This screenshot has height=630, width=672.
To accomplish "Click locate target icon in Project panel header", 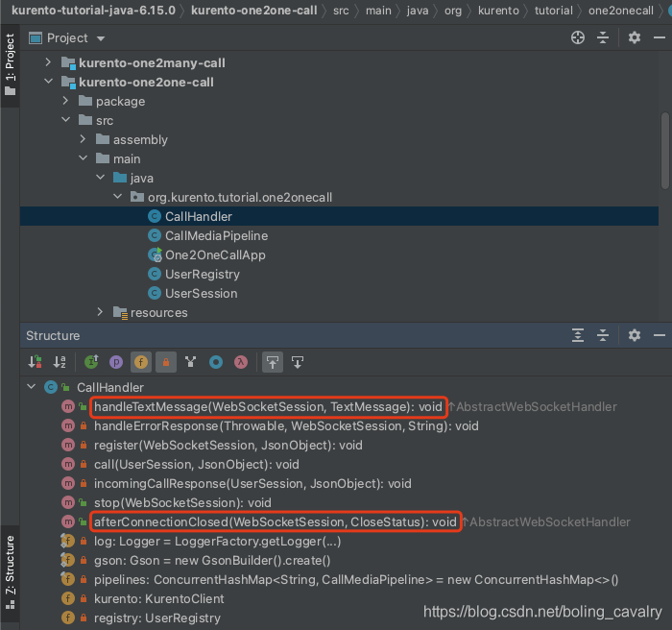I will pyautogui.click(x=578, y=37).
